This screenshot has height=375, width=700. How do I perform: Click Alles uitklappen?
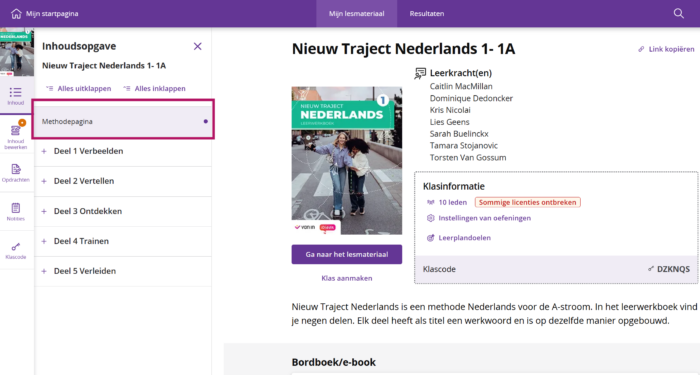pos(79,88)
